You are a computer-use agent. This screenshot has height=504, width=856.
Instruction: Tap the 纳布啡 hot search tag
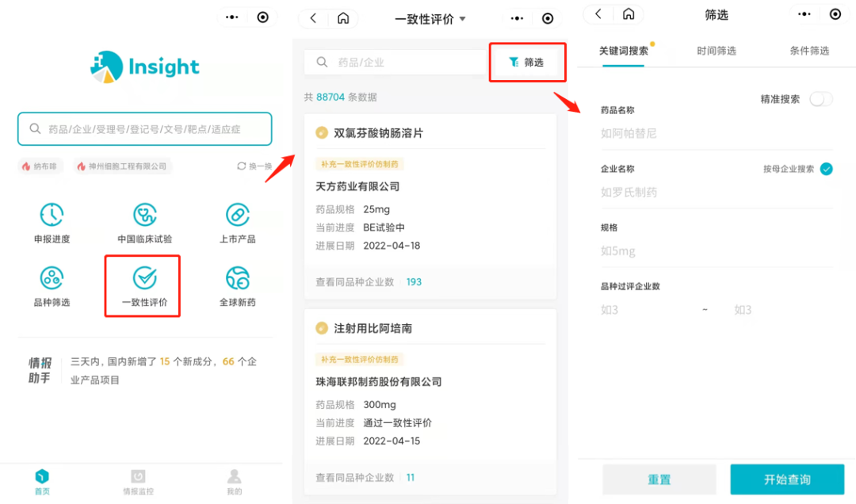coord(40,166)
